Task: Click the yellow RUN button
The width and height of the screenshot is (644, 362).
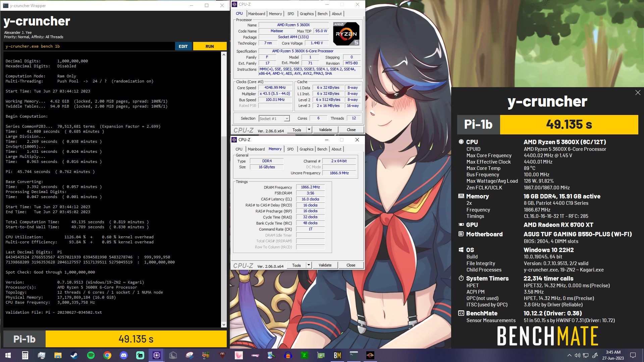Action: (x=210, y=46)
